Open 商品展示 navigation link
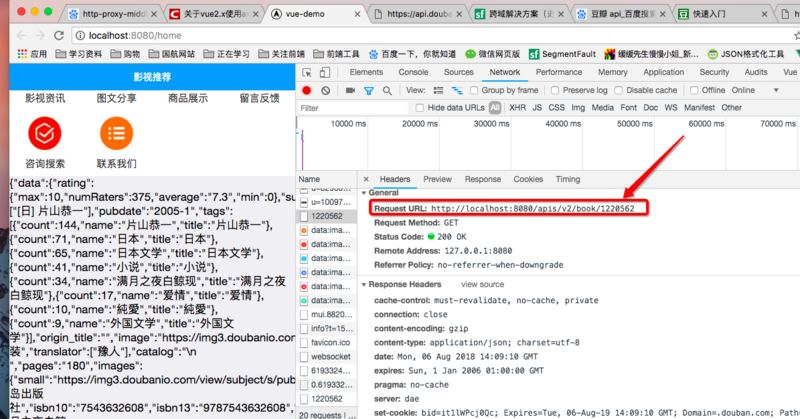This screenshot has width=800, height=419. (x=188, y=98)
